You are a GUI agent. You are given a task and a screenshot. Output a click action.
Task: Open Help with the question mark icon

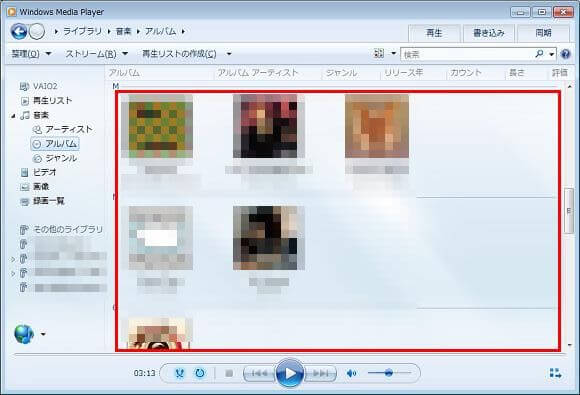point(565,54)
